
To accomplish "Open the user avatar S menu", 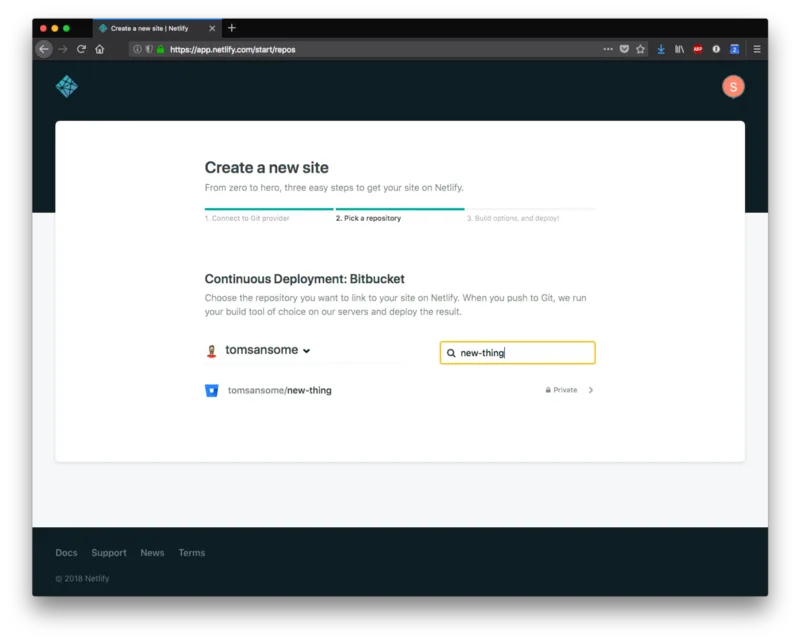I will [x=733, y=87].
